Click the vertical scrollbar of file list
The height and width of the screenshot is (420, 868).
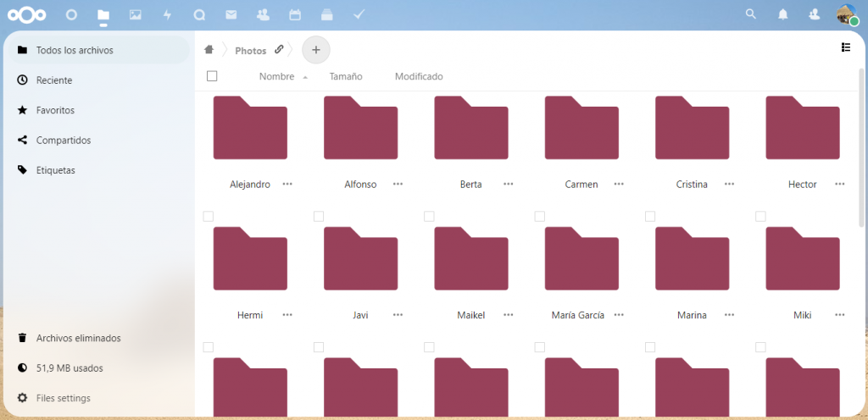[x=861, y=149]
